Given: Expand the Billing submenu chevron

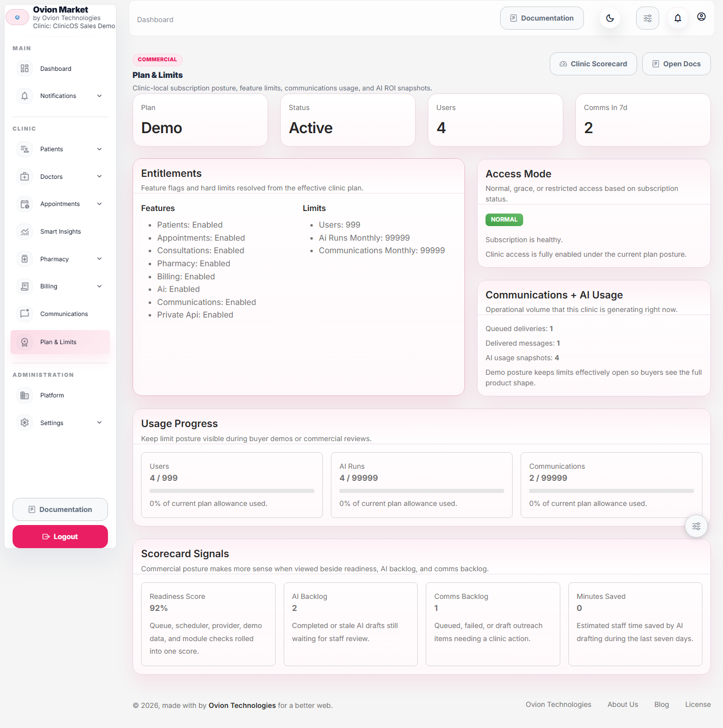Looking at the screenshot, I should click(99, 286).
